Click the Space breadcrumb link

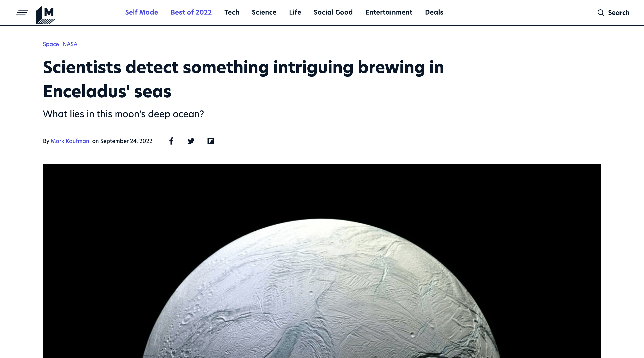point(51,44)
